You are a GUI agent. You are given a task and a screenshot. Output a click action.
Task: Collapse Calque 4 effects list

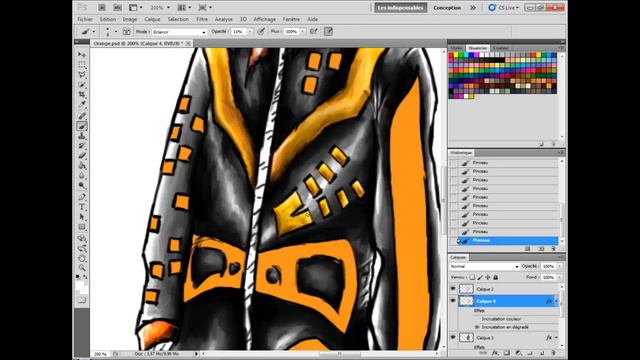pyautogui.click(x=556, y=301)
